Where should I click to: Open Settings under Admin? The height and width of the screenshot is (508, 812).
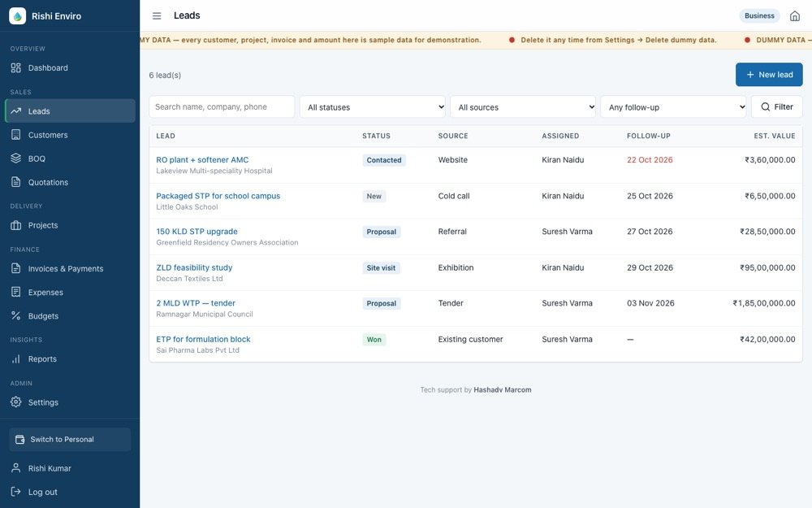click(70, 402)
